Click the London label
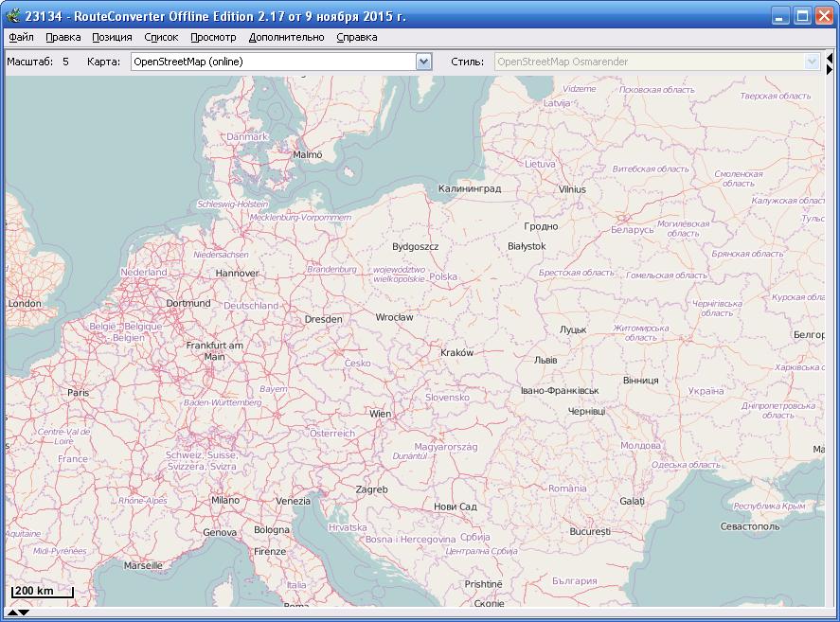 click(25, 304)
